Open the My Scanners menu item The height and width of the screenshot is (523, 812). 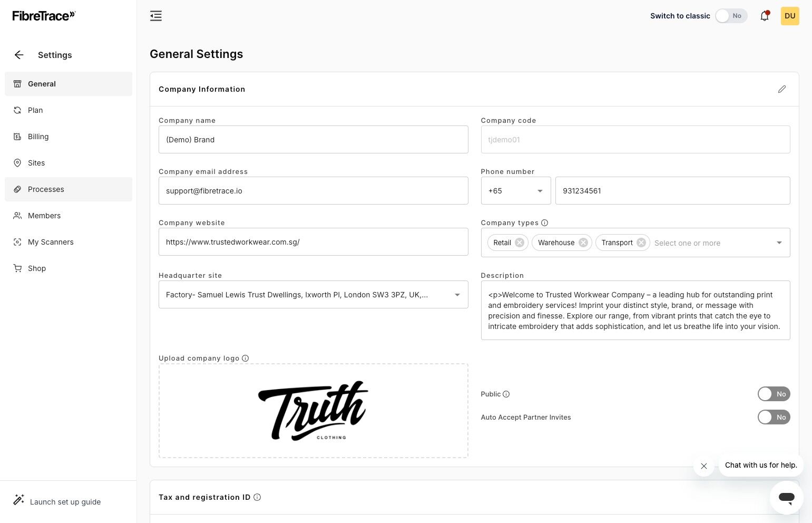pos(69,242)
